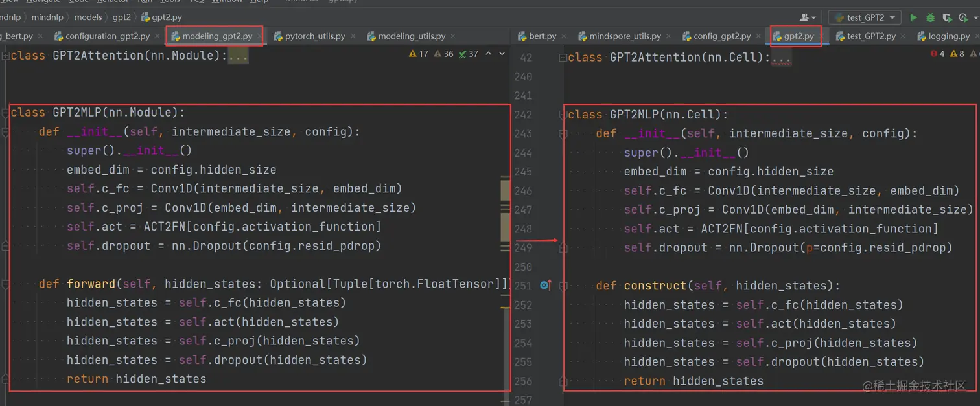Click the folded ellipsis after GPT2Attention(nn.Cell)
Screen dimensions: 980x406
coord(781,58)
